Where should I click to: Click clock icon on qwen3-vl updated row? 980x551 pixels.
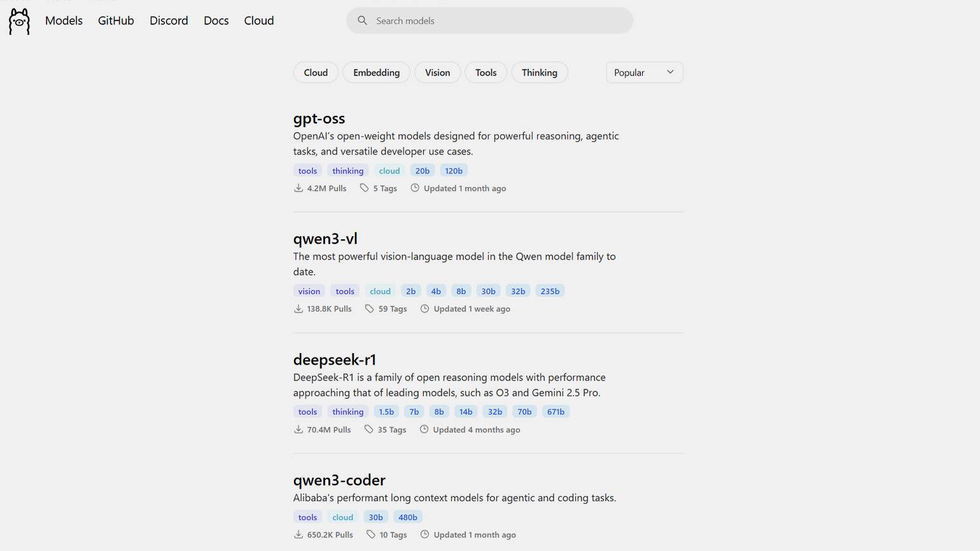coord(424,309)
